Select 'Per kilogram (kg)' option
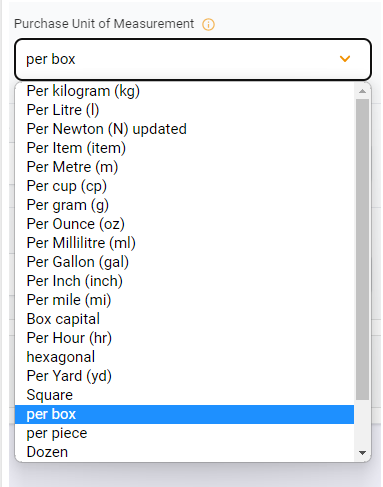 tap(184, 91)
